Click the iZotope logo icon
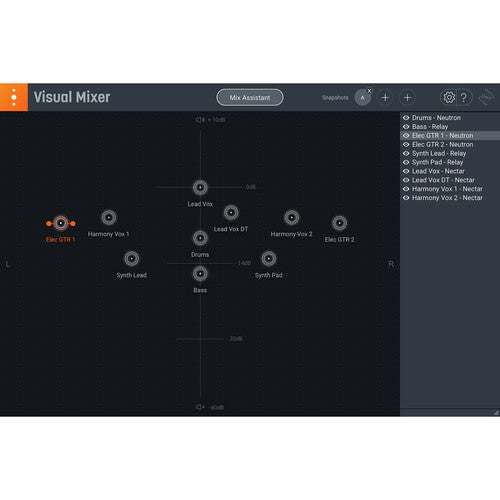 [x=486, y=97]
